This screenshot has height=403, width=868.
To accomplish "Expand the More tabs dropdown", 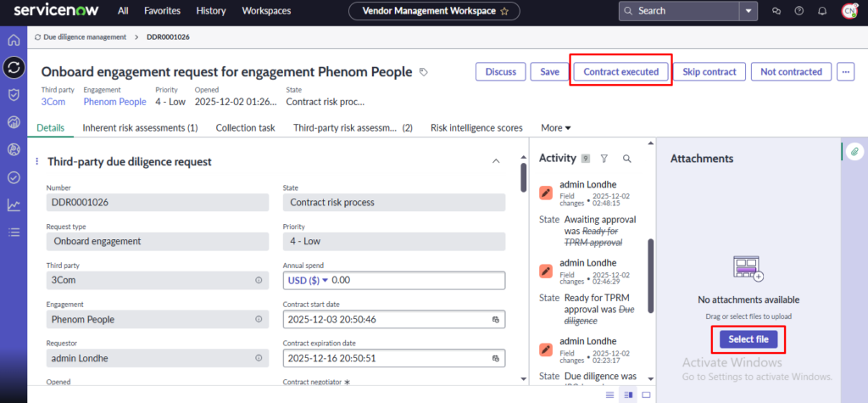I will [x=555, y=128].
